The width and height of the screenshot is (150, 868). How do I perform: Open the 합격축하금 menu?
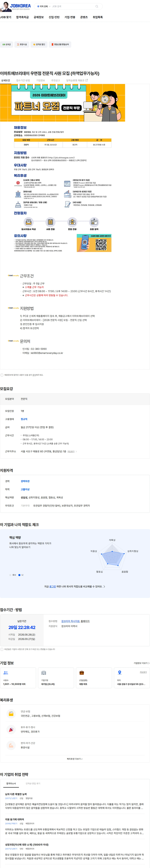22,17
